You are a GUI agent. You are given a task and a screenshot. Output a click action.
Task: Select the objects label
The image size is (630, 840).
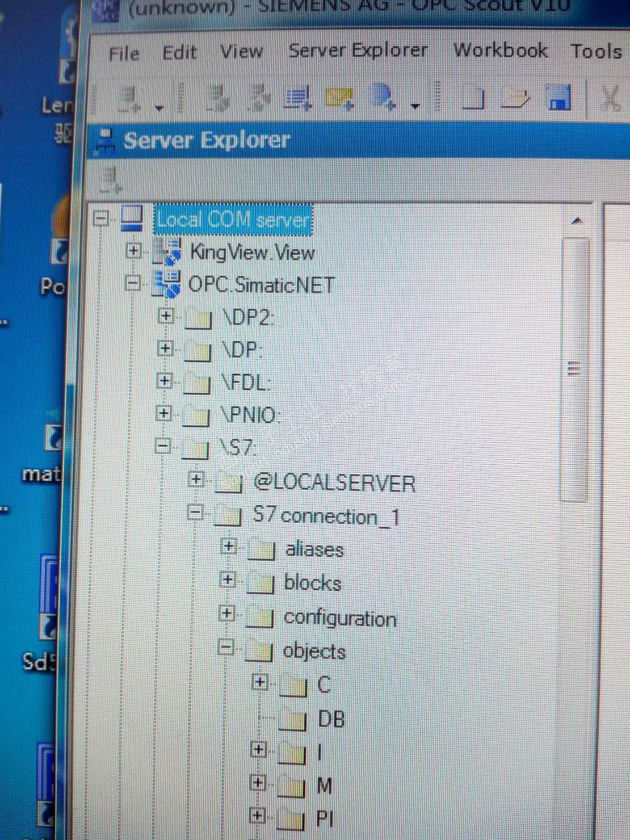coord(314,651)
